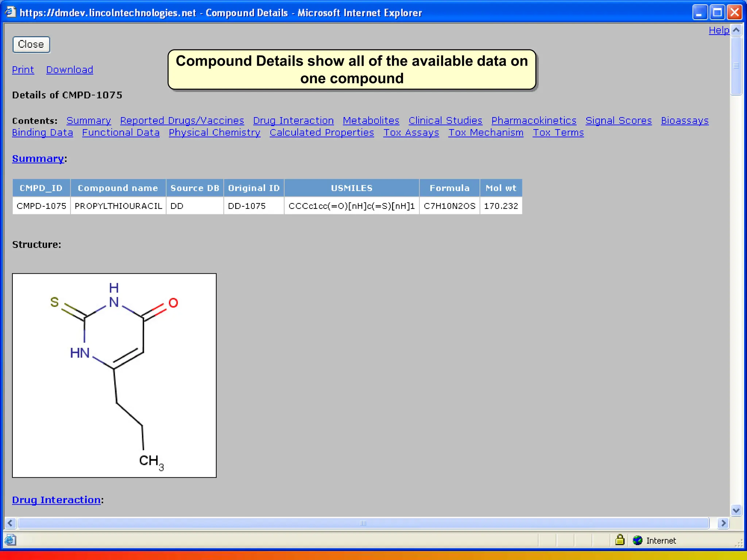Click the security lock status icon
This screenshot has height=560, width=747.
[x=620, y=540]
